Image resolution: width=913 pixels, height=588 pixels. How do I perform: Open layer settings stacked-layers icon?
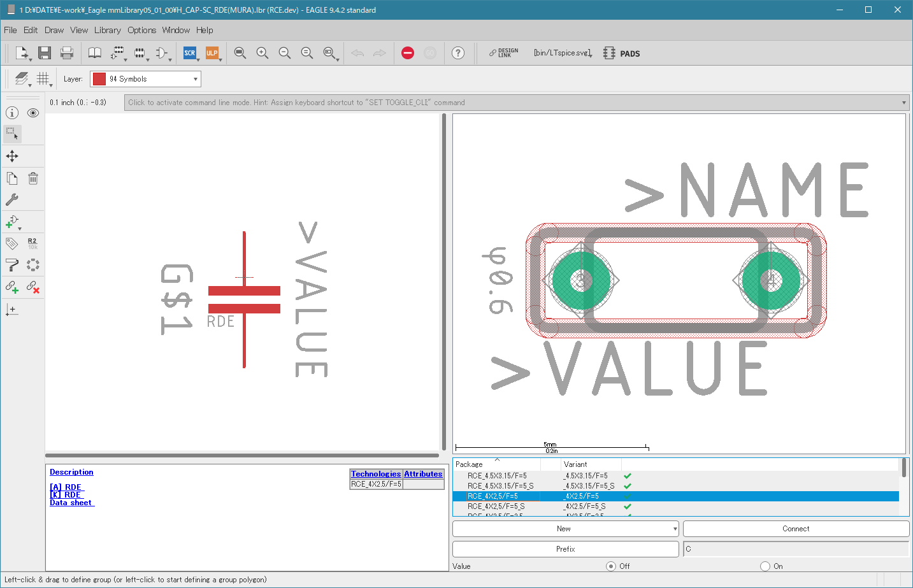click(22, 79)
